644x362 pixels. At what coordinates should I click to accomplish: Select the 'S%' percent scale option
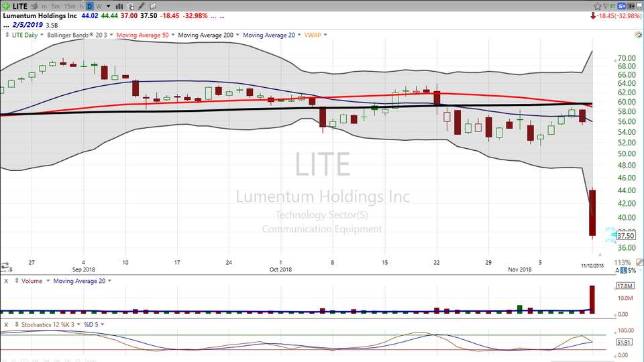point(632,270)
